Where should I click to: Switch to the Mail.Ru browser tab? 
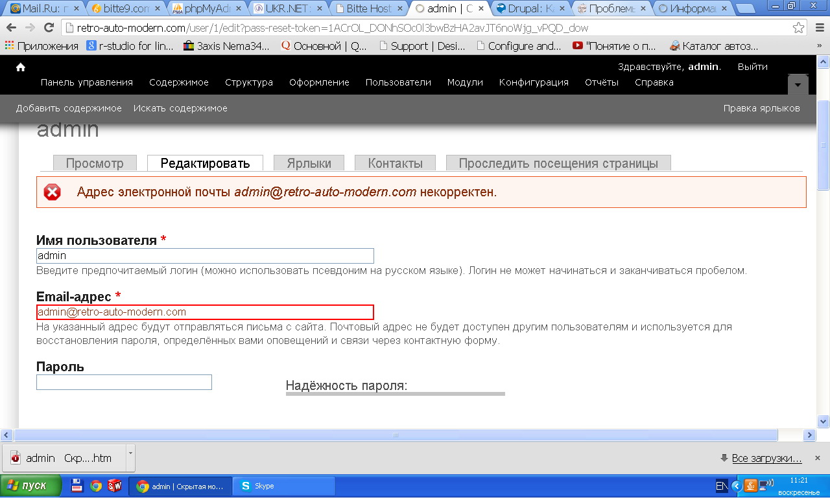[x=43, y=9]
